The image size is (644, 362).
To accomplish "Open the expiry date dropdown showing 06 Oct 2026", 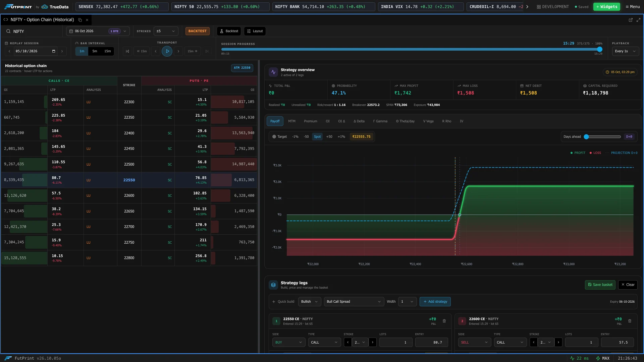I will (98, 31).
